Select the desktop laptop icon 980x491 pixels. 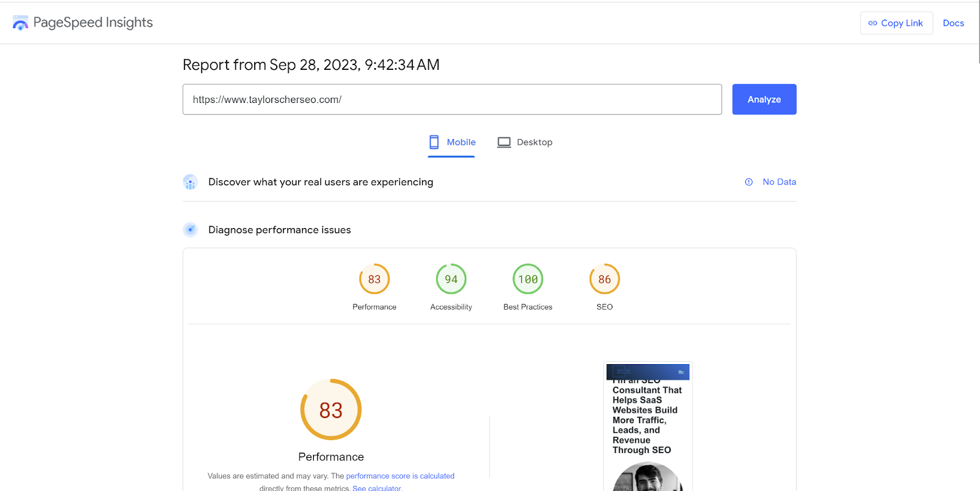click(x=504, y=142)
